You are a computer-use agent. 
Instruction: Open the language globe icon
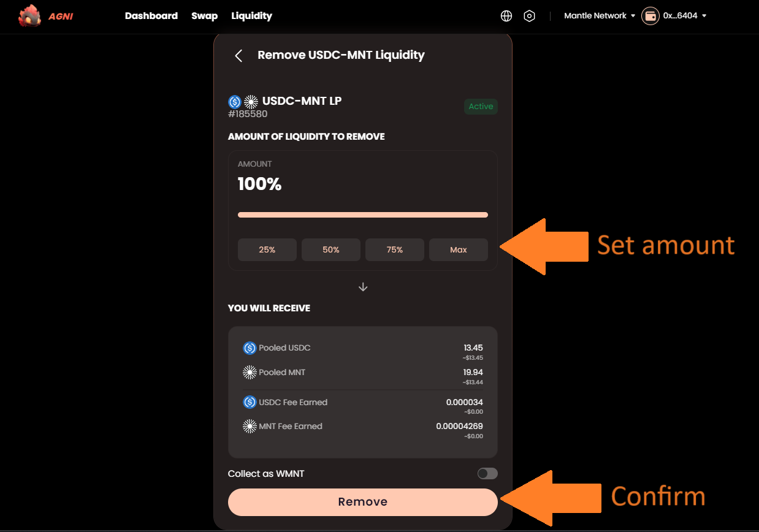pos(506,16)
